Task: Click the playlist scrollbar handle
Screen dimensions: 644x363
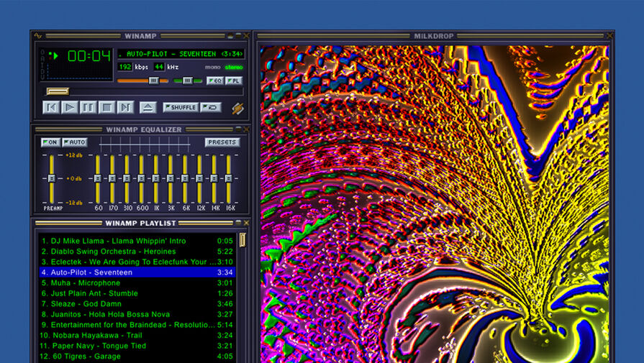Action: coord(242,240)
